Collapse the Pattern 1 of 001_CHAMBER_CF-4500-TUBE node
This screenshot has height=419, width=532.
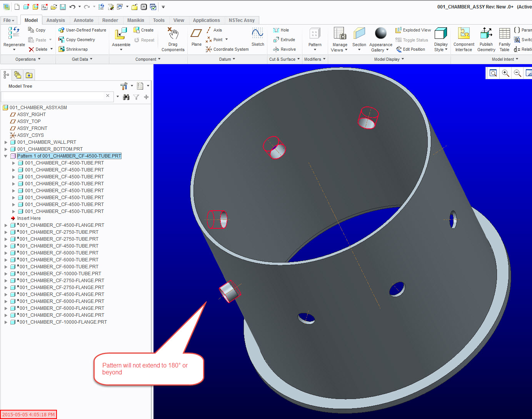(6, 156)
